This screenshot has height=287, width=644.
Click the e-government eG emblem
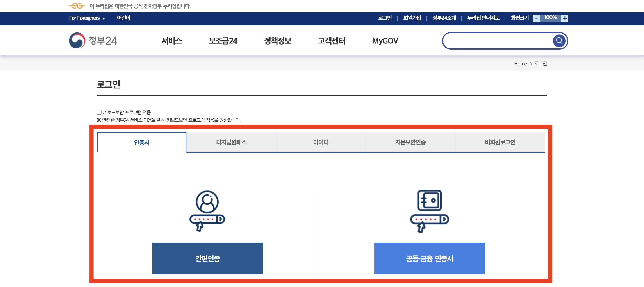coord(77,6)
